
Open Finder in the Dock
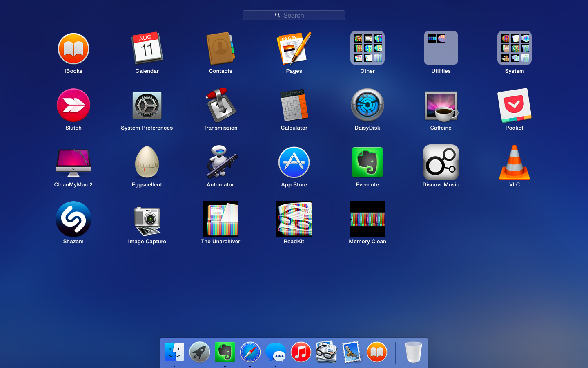click(174, 352)
